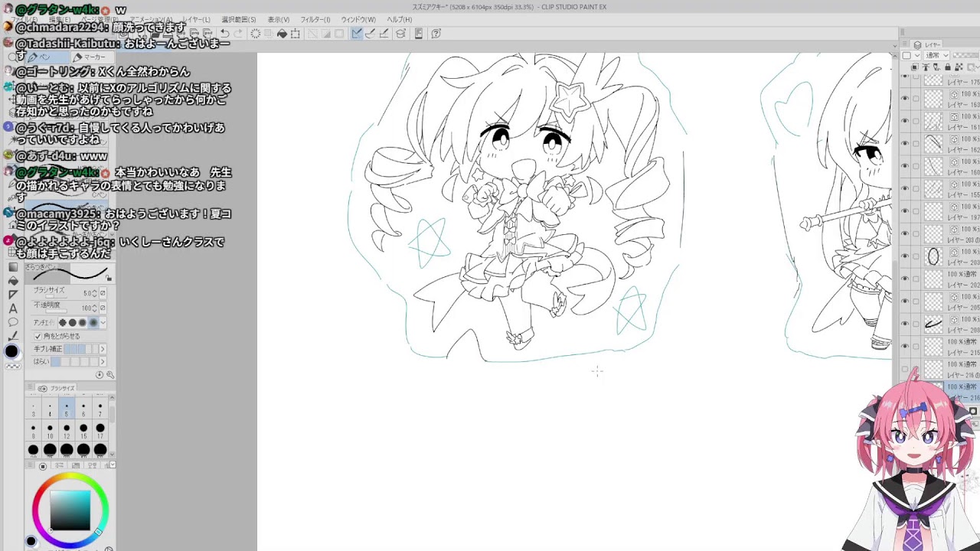The width and height of the screenshot is (980, 551).
Task: Choose brush size preset 10
Action: tap(50, 431)
